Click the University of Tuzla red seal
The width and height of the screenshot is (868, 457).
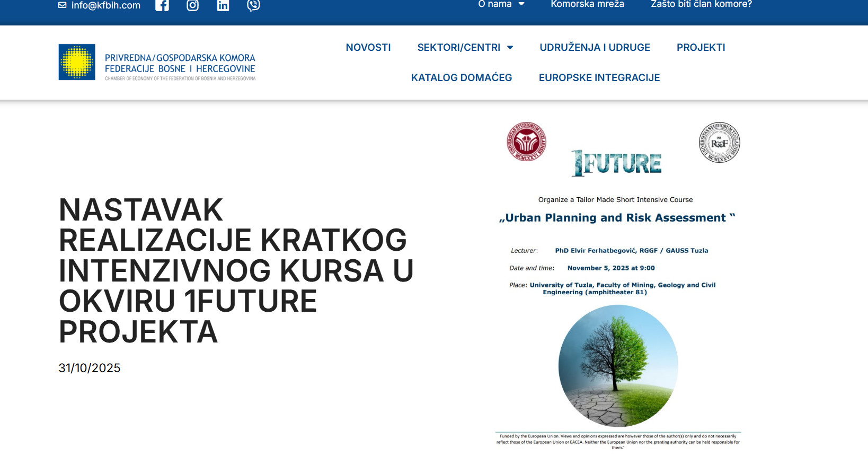526,142
